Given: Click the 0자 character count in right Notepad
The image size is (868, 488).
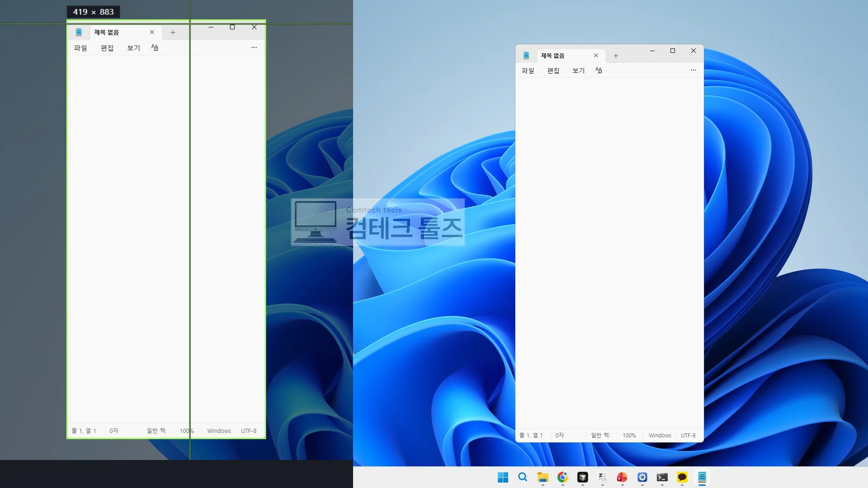Looking at the screenshot, I should coord(560,435).
